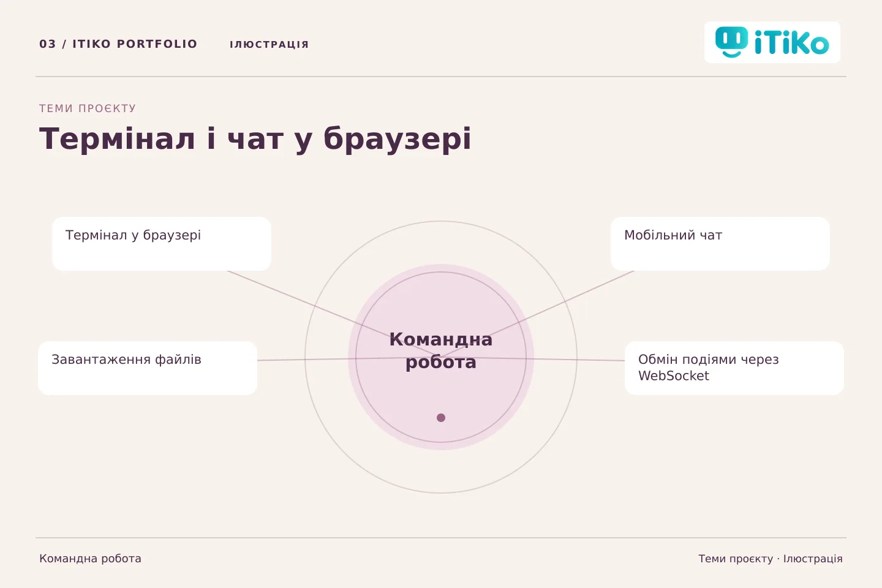Click the "03 / ITIKO PORTFOLIO" header text
The image size is (882, 588).
tap(118, 44)
